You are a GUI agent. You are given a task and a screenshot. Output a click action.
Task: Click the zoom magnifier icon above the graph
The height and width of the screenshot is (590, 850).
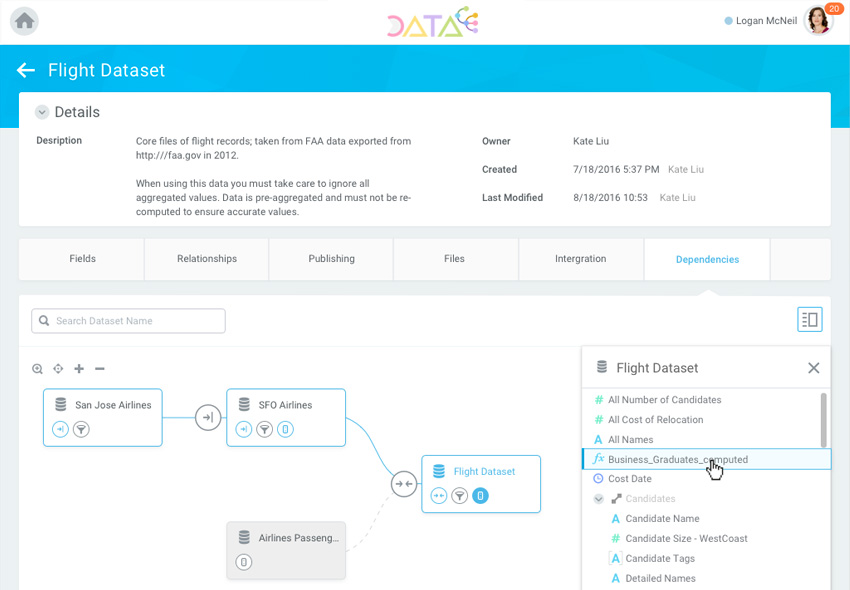pyautogui.click(x=38, y=369)
